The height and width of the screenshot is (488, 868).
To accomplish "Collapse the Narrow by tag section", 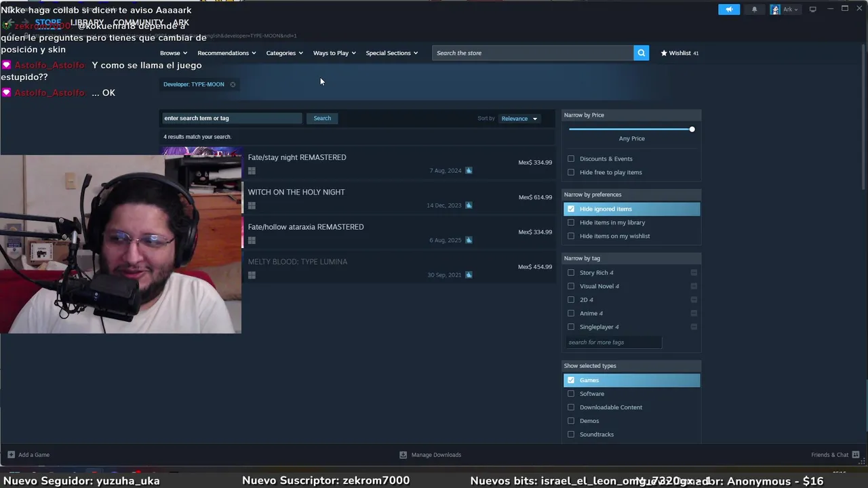I will click(631, 258).
